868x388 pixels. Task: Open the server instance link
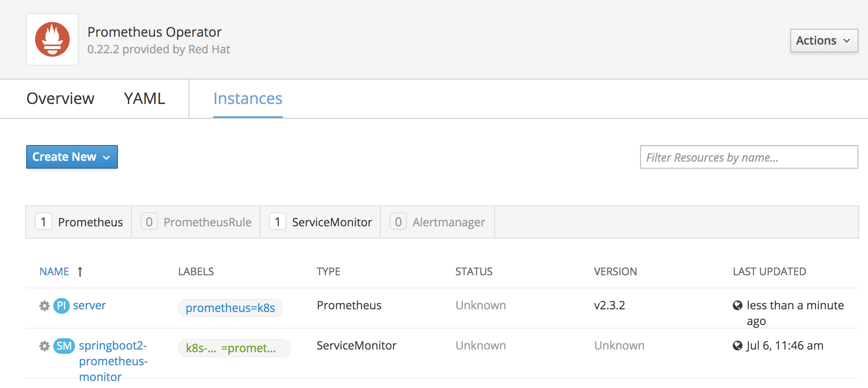point(90,305)
